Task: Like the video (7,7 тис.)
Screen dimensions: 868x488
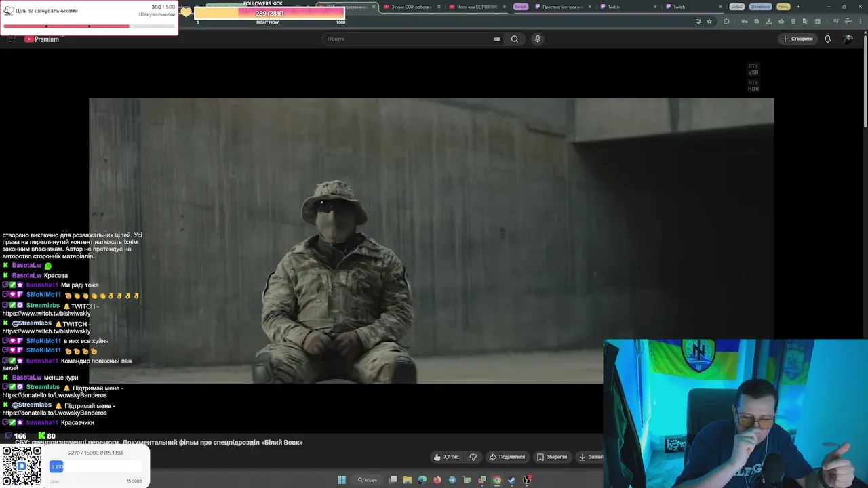Action: pyautogui.click(x=446, y=457)
